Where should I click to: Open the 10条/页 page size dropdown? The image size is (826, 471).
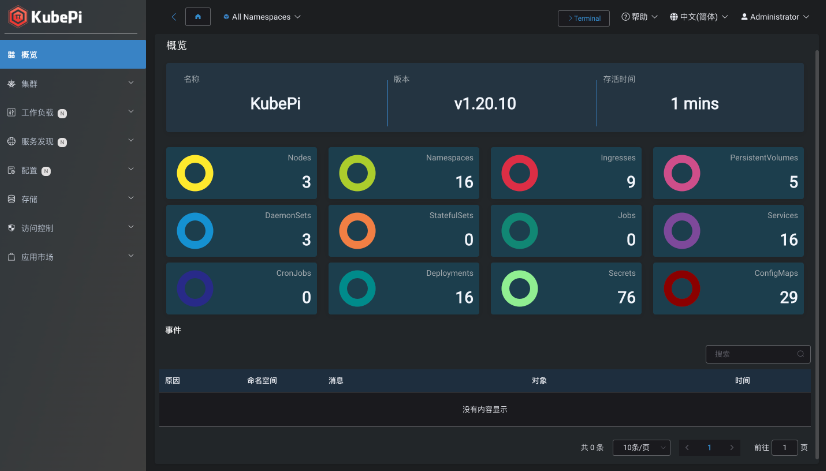click(641, 448)
